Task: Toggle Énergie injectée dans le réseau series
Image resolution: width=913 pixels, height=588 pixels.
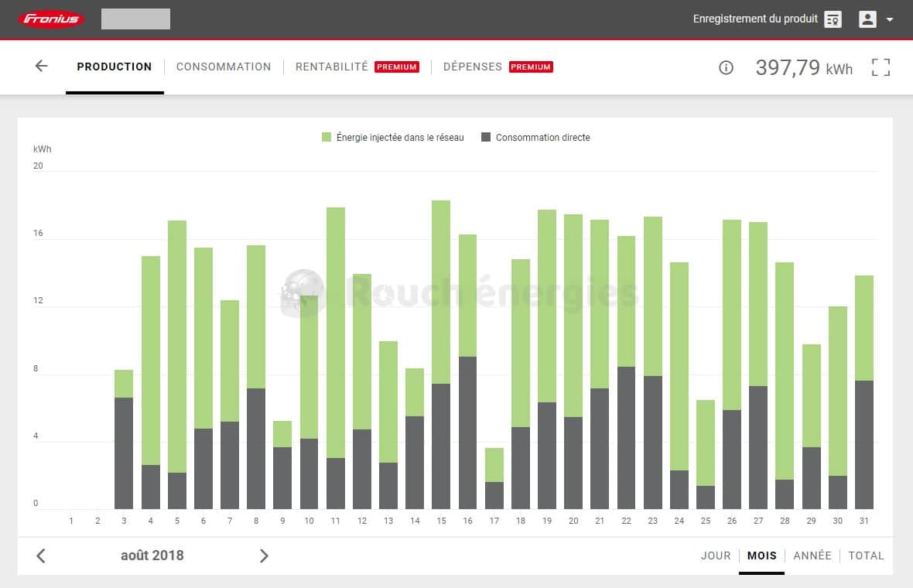Action: 393,138
